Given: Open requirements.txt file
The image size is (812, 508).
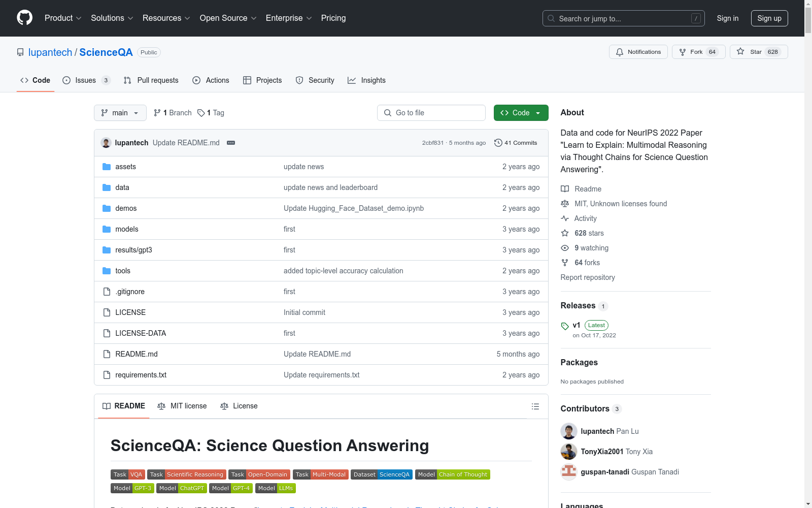Looking at the screenshot, I should click(x=141, y=375).
